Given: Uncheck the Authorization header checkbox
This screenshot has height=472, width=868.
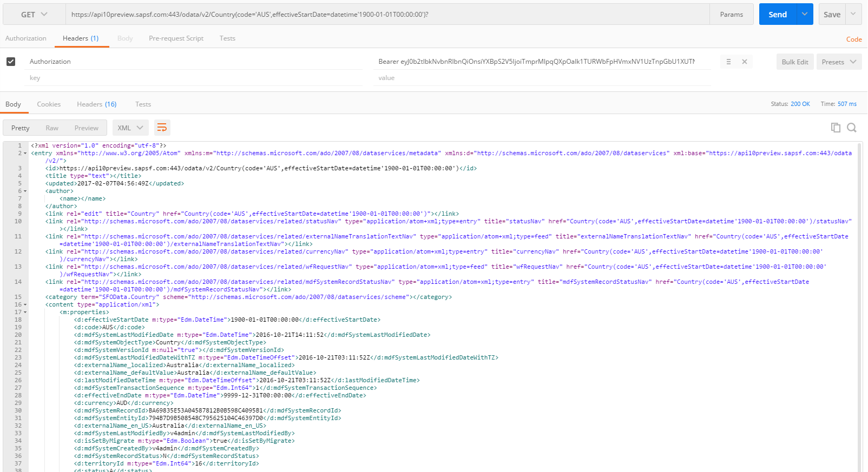Looking at the screenshot, I should click(x=11, y=62).
